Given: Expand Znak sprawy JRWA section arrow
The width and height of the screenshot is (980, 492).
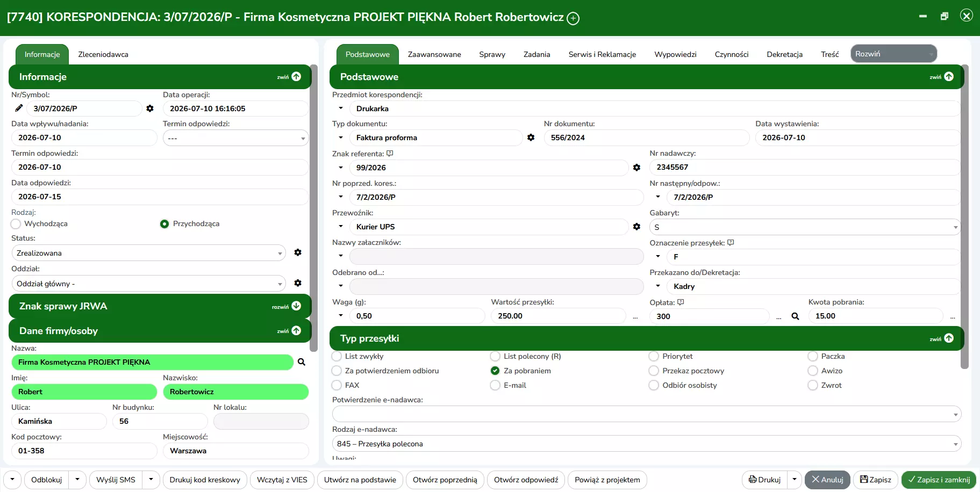Looking at the screenshot, I should 296,306.
